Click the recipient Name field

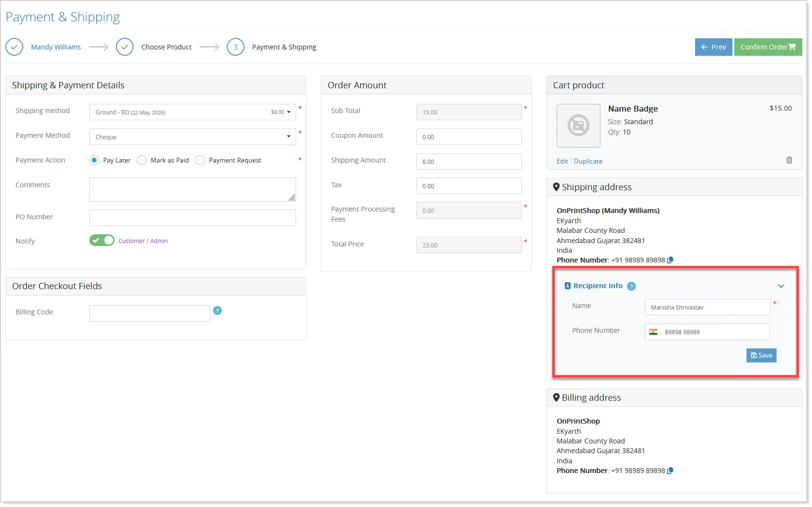point(708,307)
